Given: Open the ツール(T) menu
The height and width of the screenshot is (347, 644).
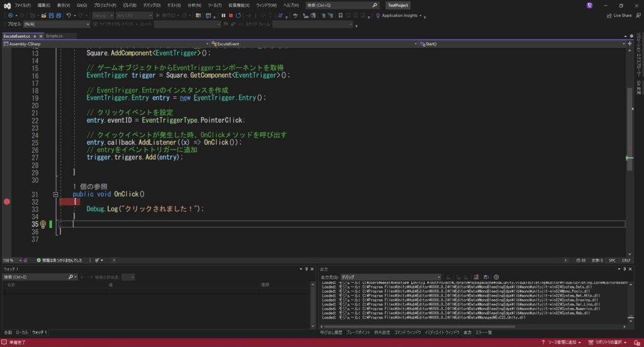Looking at the screenshot, I should 214,5.
